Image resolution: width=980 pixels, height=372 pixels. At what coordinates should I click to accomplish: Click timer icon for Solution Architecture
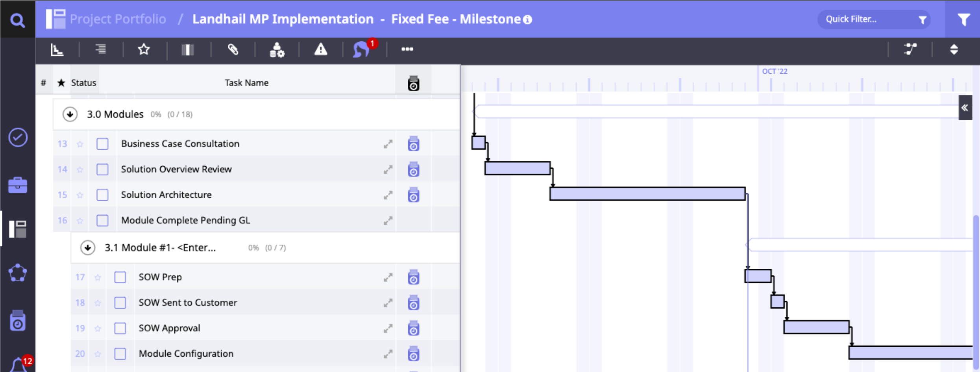pyautogui.click(x=413, y=195)
